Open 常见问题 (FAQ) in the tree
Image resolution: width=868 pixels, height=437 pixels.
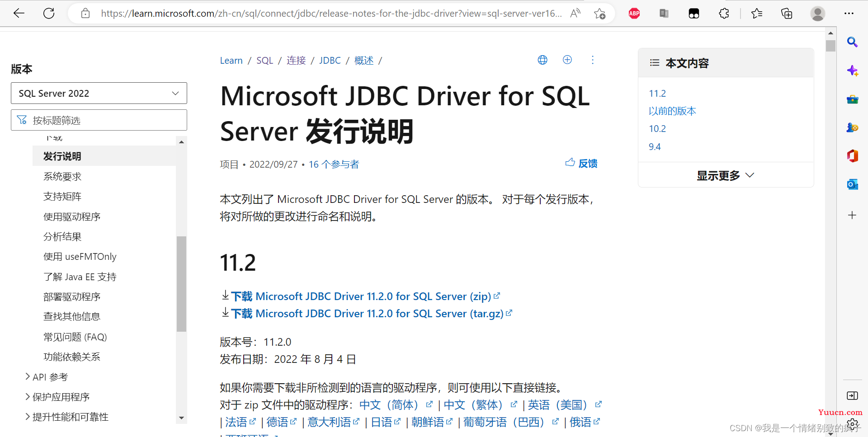(75, 337)
